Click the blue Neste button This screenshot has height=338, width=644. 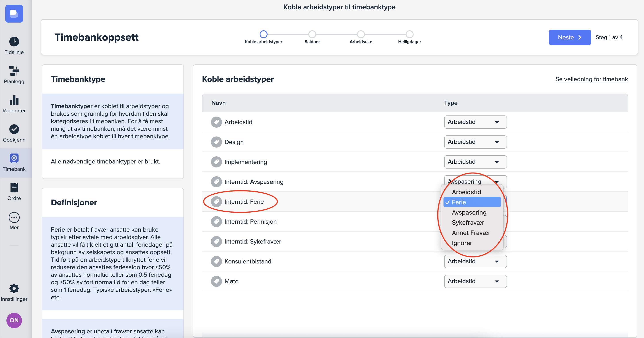point(569,37)
